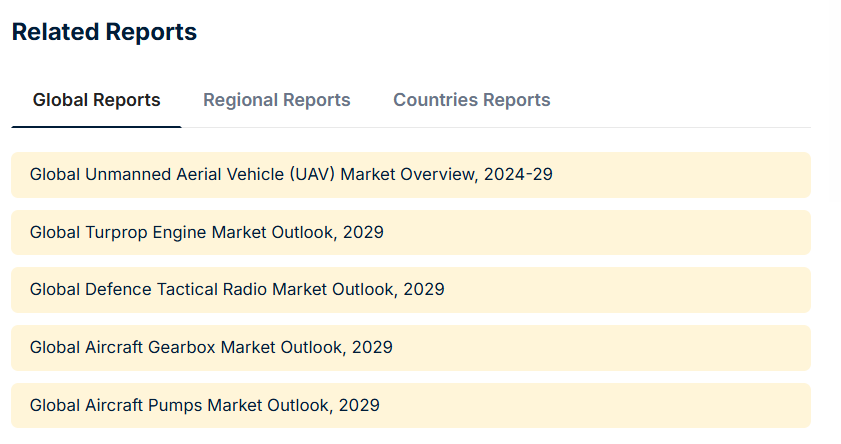This screenshot has height=444, width=841.
Task: Go to Global Aircraft Pumps Market Outlook
Action: tap(204, 405)
